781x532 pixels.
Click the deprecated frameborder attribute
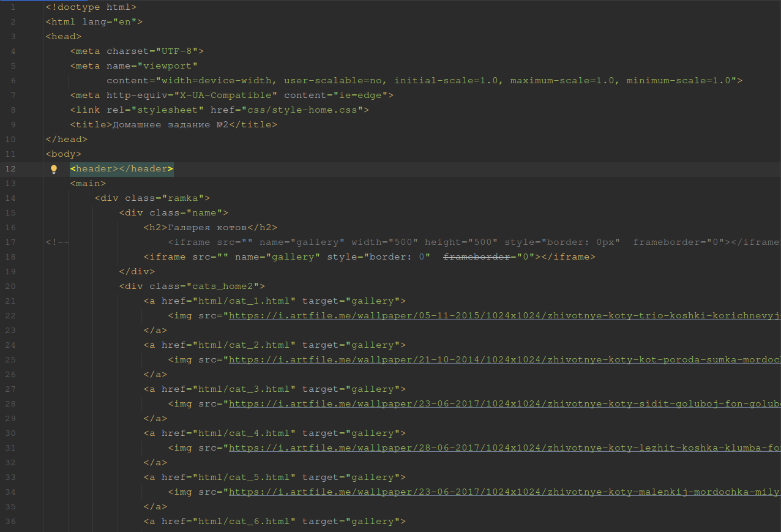coord(476,257)
